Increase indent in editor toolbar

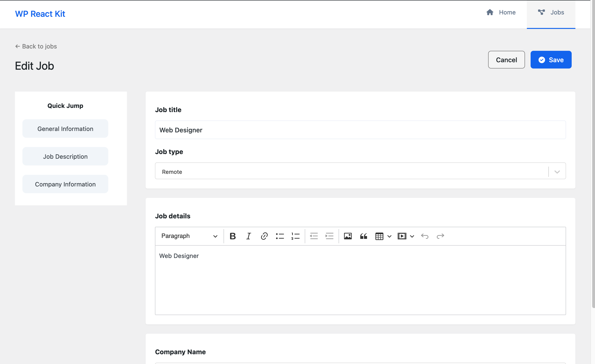329,236
